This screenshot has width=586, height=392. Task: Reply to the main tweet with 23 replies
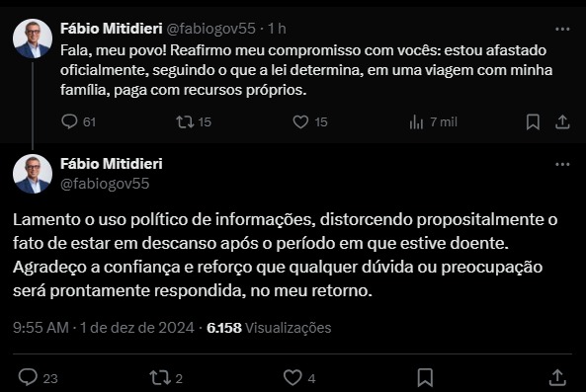pos(38,377)
